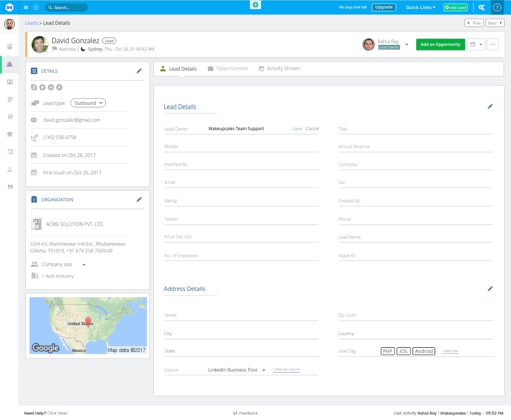Click + Add Industry link

click(x=57, y=276)
